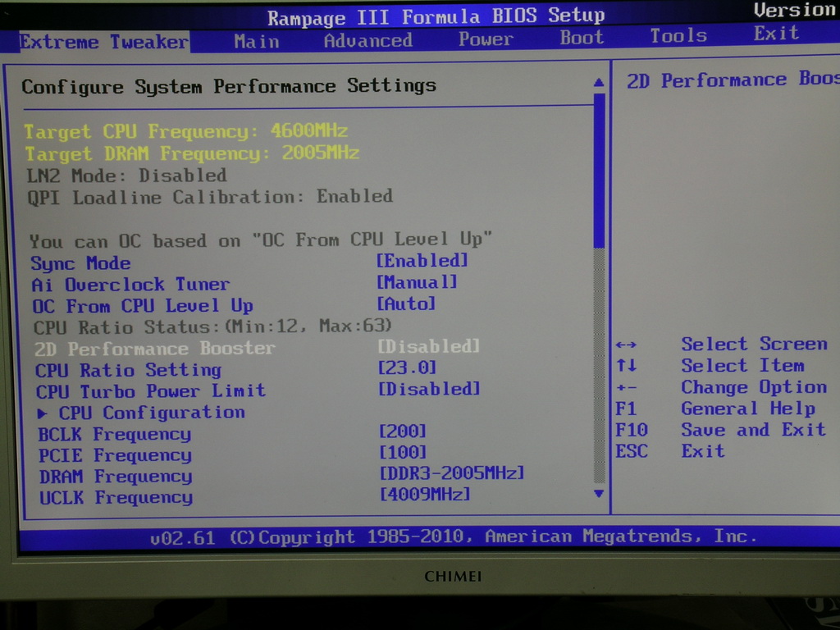840x630 pixels.
Task: Edit BCLK Frequency value [200]
Action: click(x=402, y=431)
